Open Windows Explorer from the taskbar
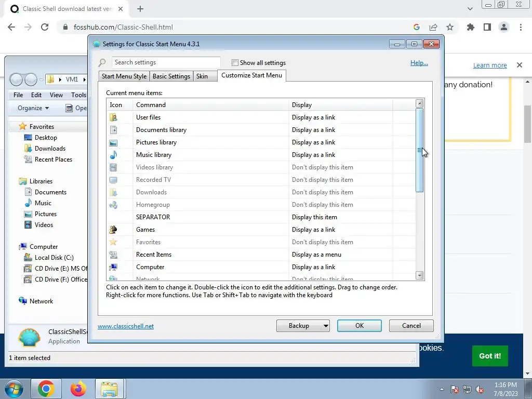 (x=109, y=389)
